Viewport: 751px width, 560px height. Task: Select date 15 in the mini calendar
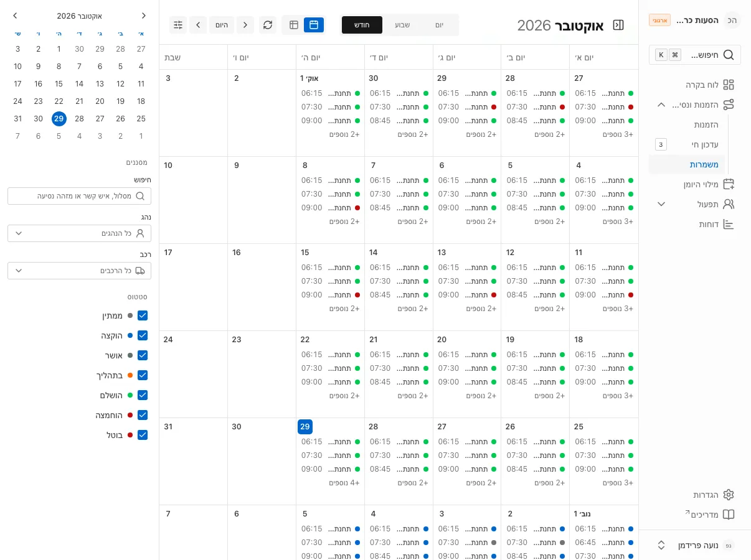click(59, 84)
